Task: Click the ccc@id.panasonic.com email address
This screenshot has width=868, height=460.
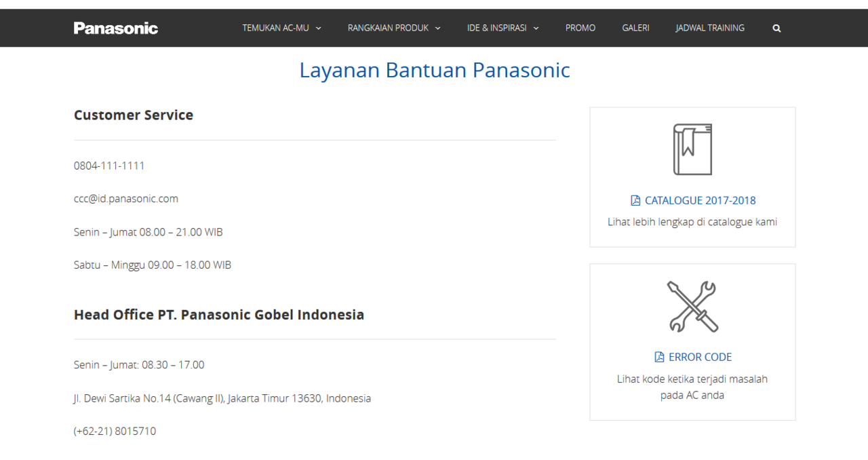Action: point(126,199)
